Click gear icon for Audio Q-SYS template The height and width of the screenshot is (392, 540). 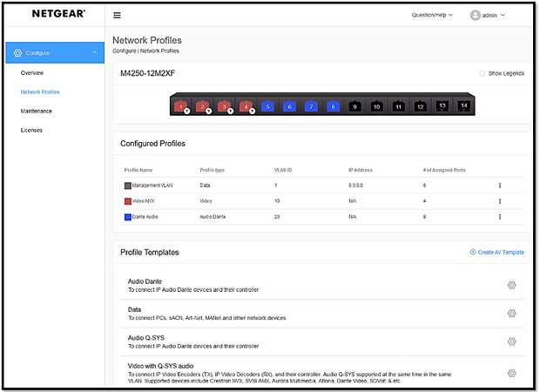[x=512, y=341]
